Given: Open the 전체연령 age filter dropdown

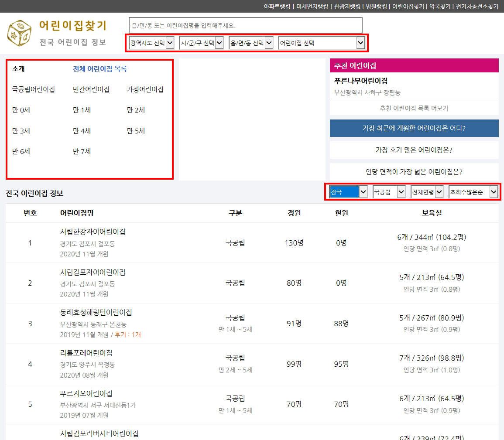Looking at the screenshot, I should point(427,192).
